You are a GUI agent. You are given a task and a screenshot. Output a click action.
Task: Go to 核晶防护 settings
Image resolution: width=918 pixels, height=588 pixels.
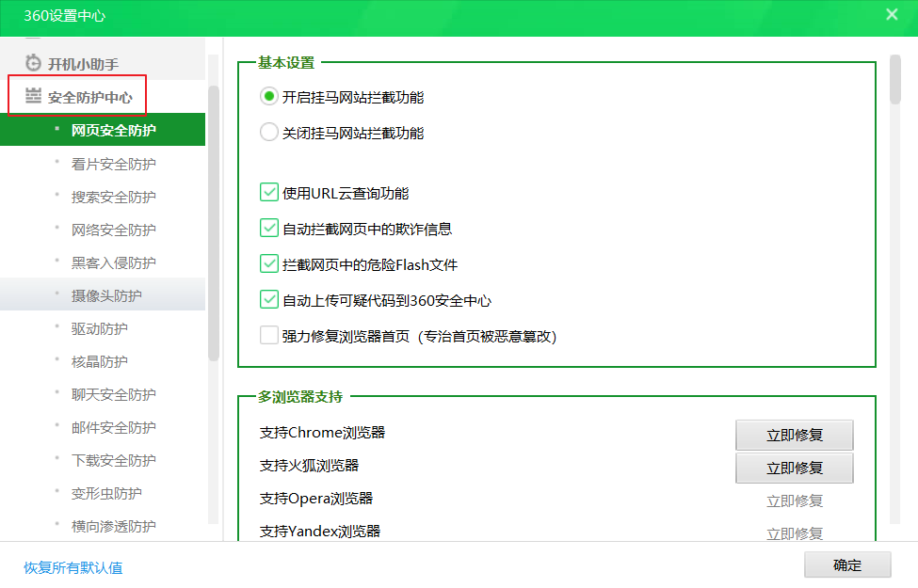103,361
